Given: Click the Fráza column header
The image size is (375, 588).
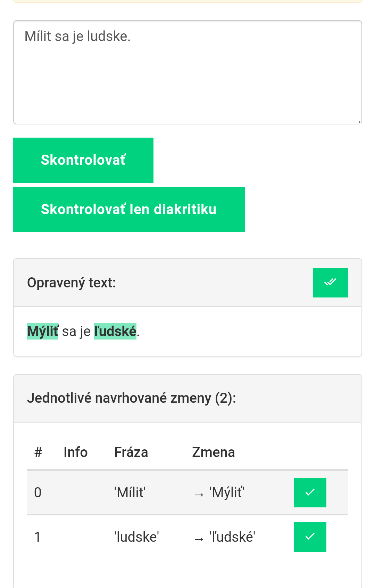Looking at the screenshot, I should [x=131, y=452].
